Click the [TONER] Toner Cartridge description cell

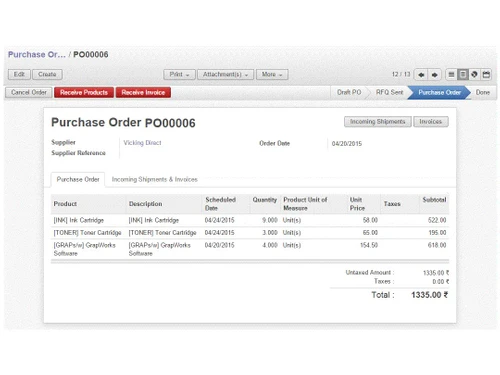[x=162, y=233]
